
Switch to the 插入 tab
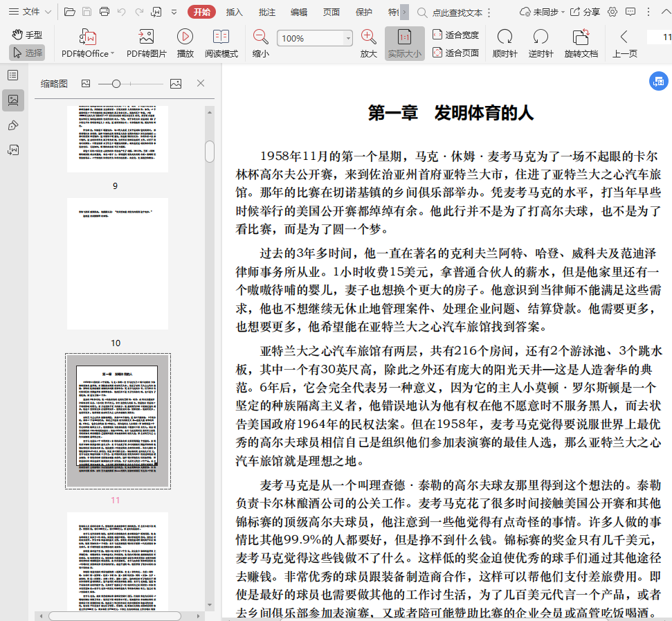tap(235, 12)
